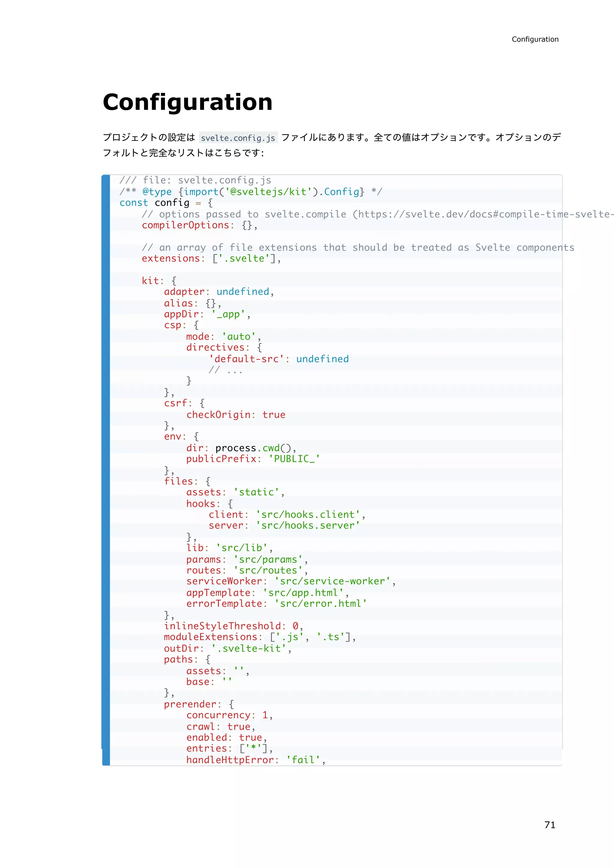Click the "errorTemplate: 'src/error.html'" line
The height and width of the screenshot is (868, 614).
(277, 604)
